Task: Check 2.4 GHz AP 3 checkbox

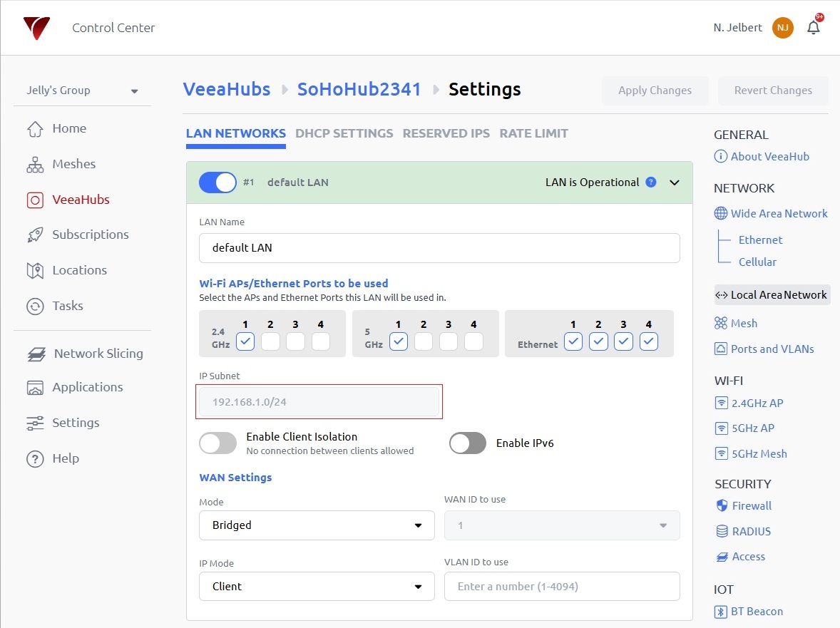Action: pyautogui.click(x=295, y=341)
